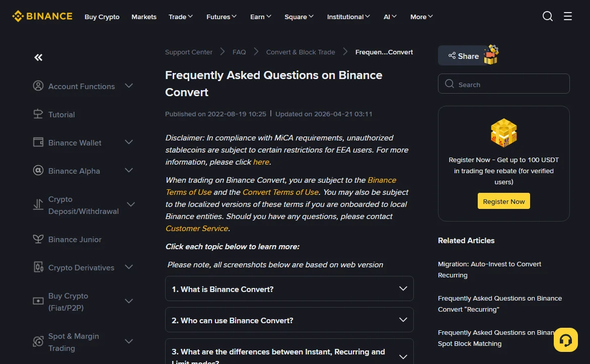
Task: Click the Account Functions user icon
Action: click(38, 86)
